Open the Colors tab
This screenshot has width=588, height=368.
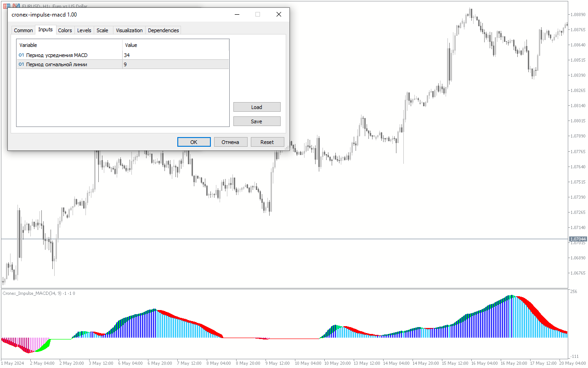pos(65,30)
